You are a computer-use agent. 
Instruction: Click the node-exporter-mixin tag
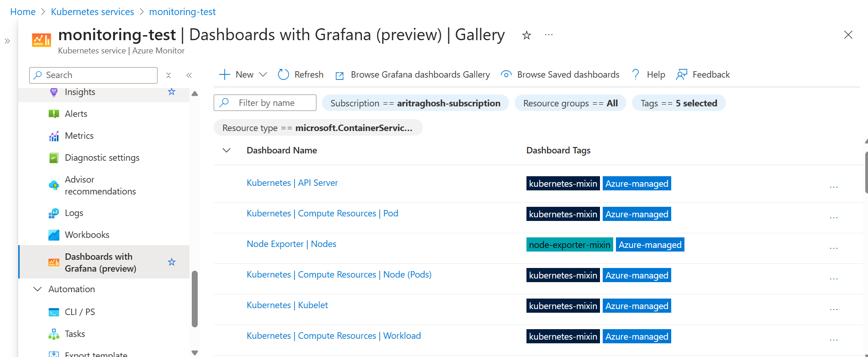(x=569, y=245)
